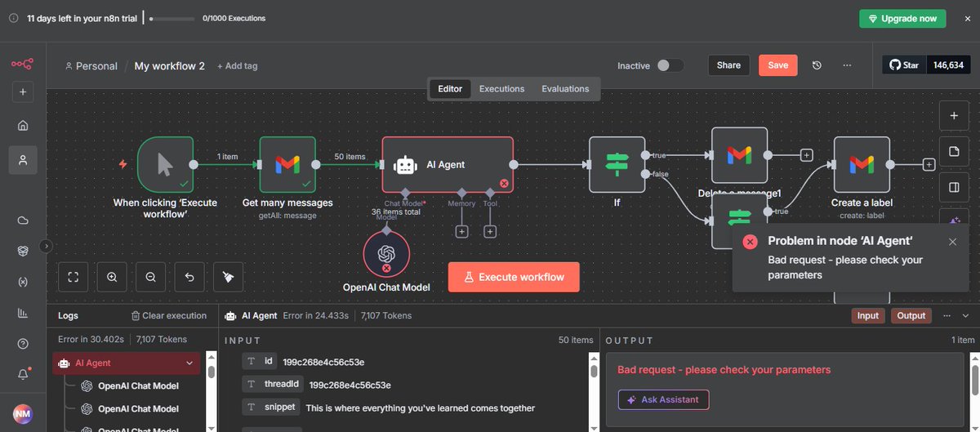Select the manual trigger node on canvas

(x=166, y=164)
